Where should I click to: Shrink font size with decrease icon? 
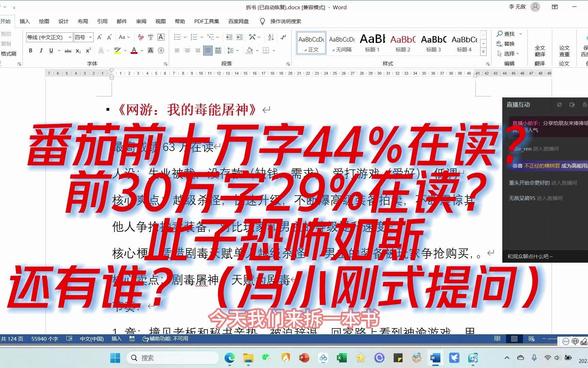[109, 37]
